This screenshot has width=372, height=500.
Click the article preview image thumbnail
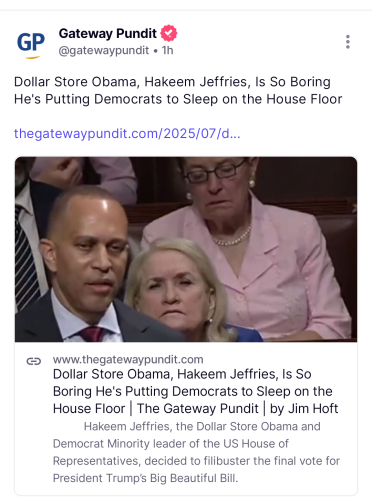pos(186,249)
